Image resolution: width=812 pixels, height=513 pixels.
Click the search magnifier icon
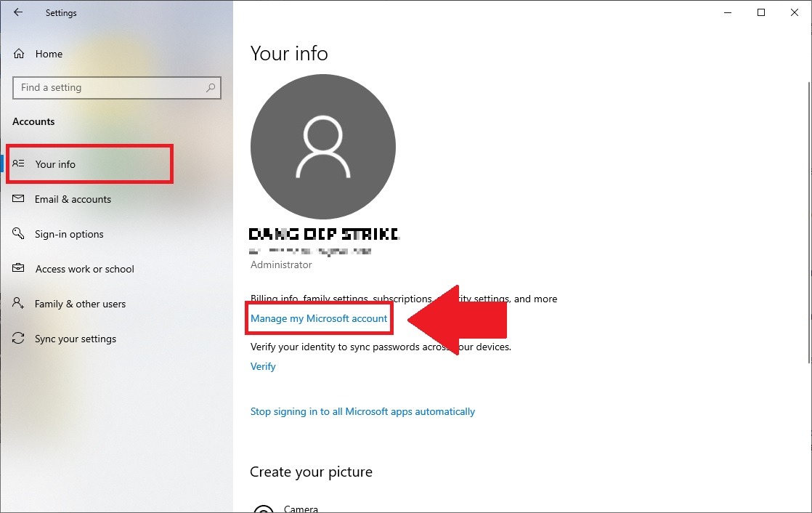210,88
